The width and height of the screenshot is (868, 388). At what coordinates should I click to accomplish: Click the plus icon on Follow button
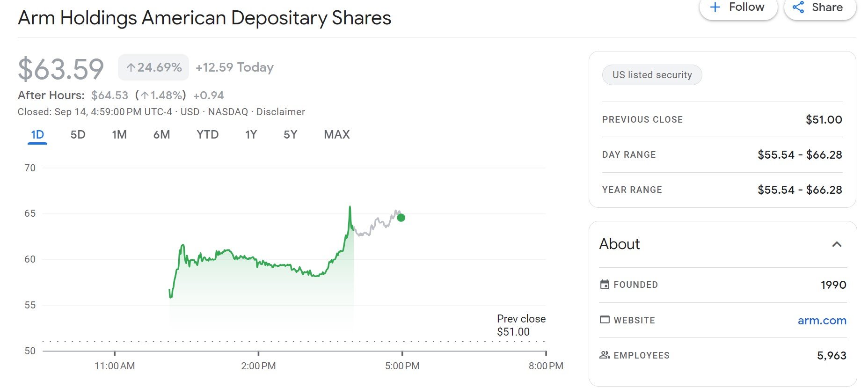715,7
